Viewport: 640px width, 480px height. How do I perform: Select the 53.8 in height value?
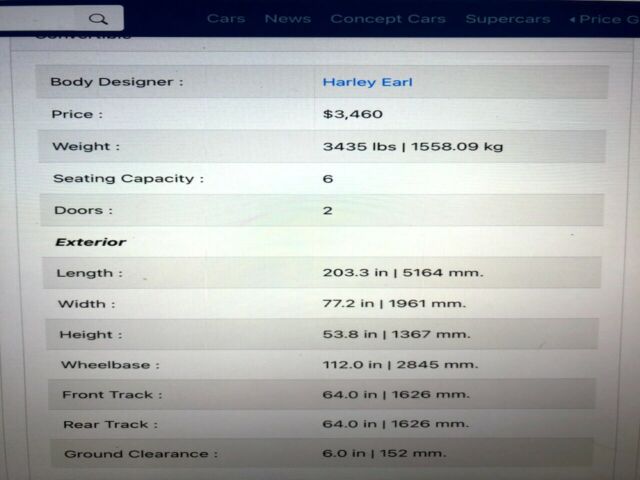[x=396, y=334]
